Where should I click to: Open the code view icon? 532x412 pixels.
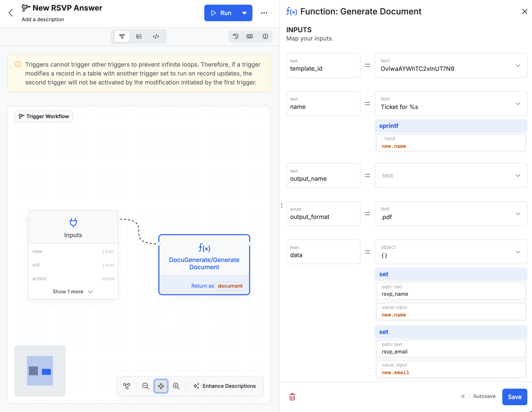[x=156, y=36]
